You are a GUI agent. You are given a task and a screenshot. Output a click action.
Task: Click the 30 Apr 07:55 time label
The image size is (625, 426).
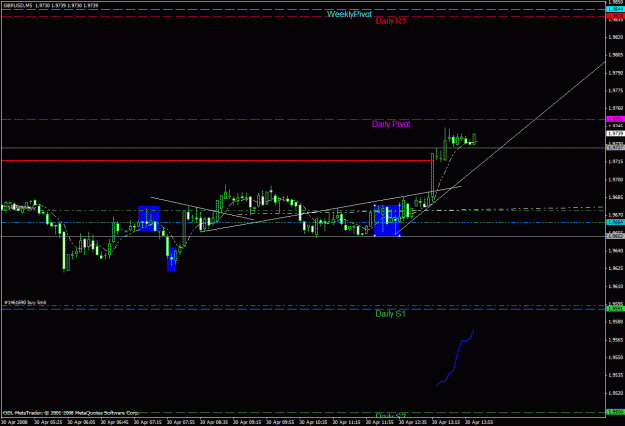coord(181,422)
